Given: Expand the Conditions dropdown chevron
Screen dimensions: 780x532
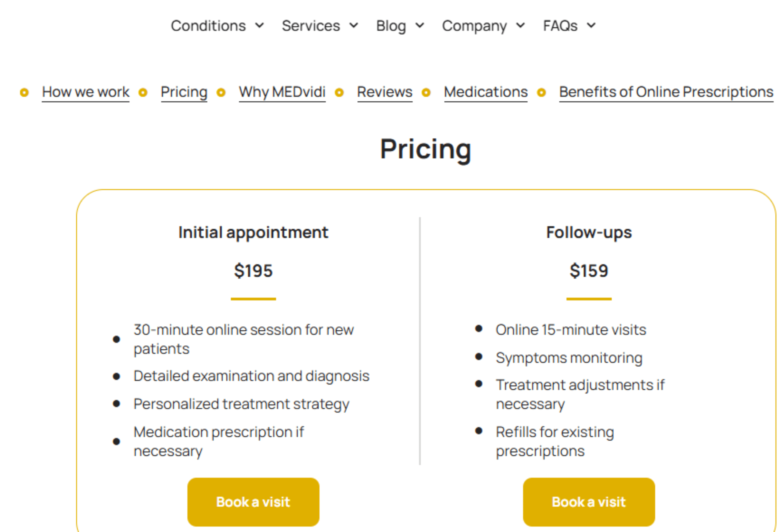Looking at the screenshot, I should click(x=259, y=25).
